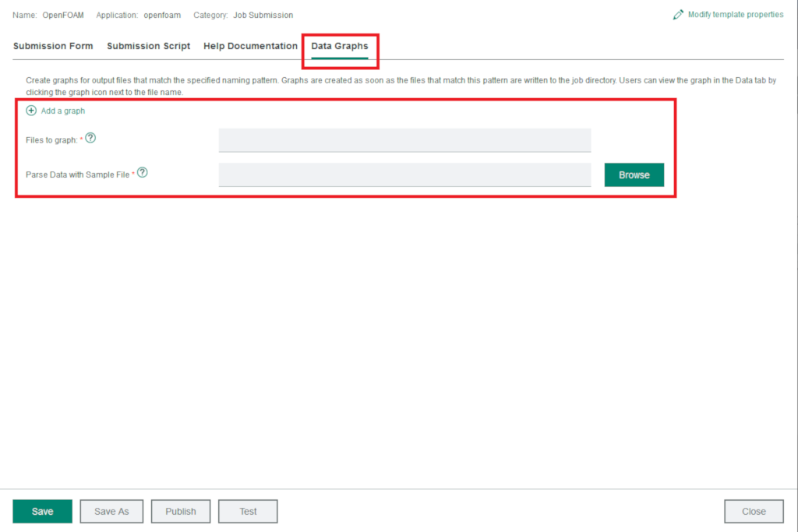The width and height of the screenshot is (798, 532).
Task: Select the Data Graphs tab
Action: click(x=340, y=46)
